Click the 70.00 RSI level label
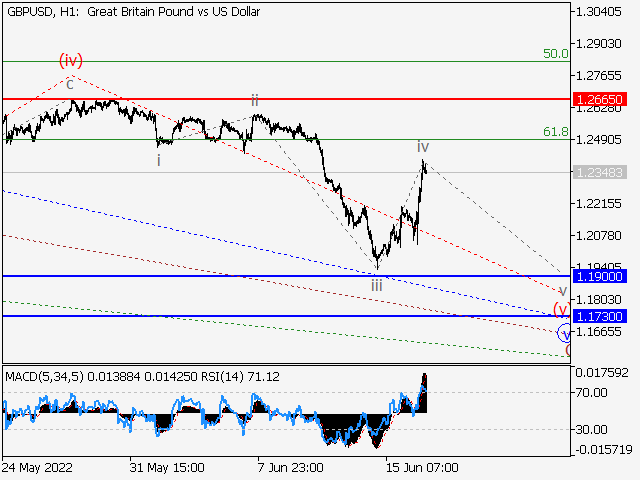 click(591, 393)
